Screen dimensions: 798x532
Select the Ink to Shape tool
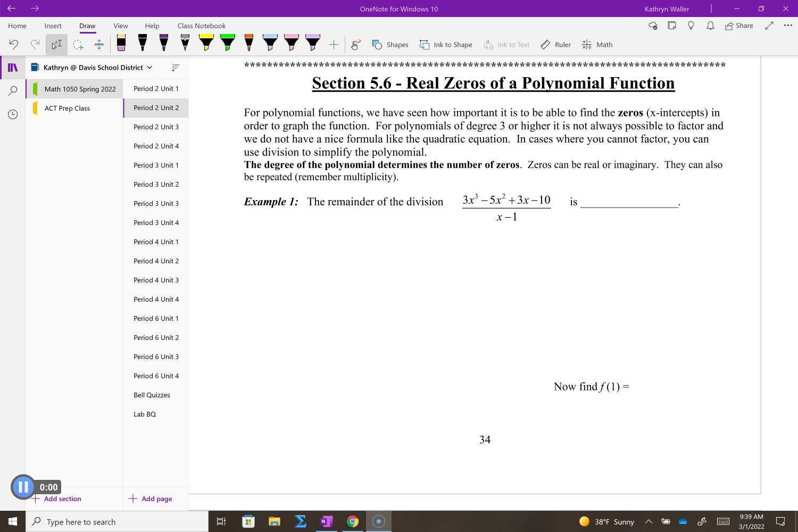click(446, 45)
